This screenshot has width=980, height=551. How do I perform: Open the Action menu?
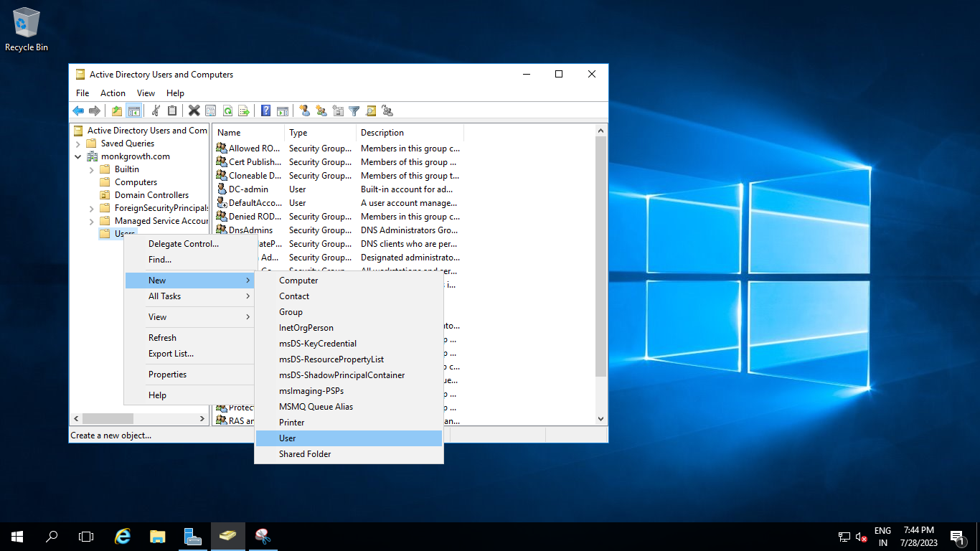113,93
